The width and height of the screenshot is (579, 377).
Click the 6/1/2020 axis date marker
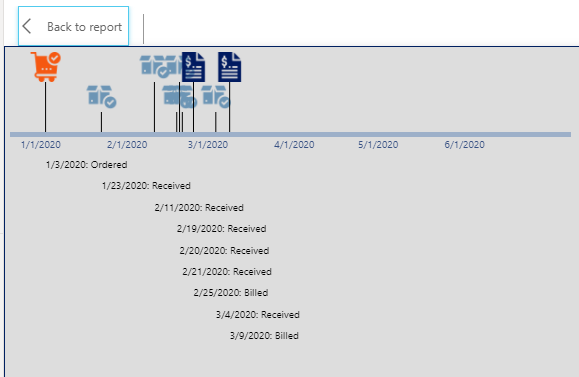click(465, 145)
